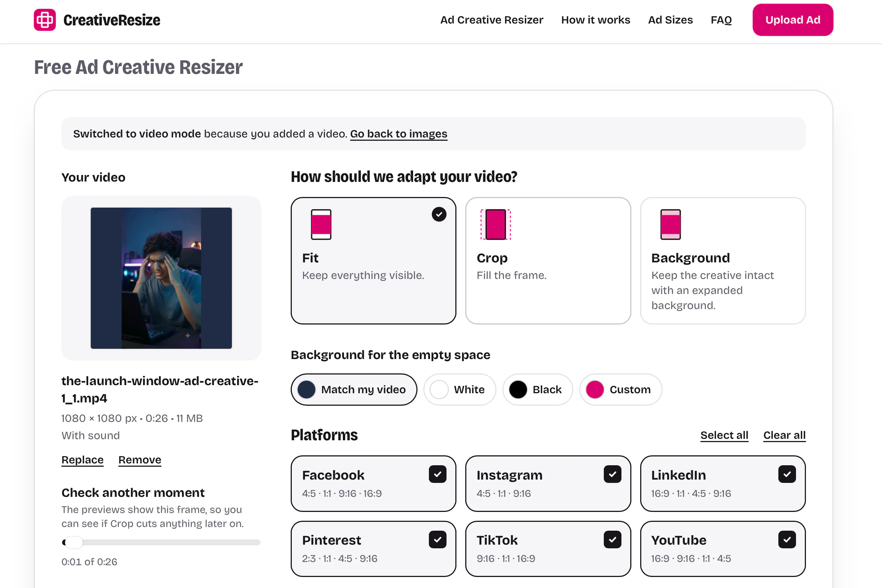The image size is (882, 588).
Task: Select the Background mode icon
Action: pyautogui.click(x=670, y=224)
